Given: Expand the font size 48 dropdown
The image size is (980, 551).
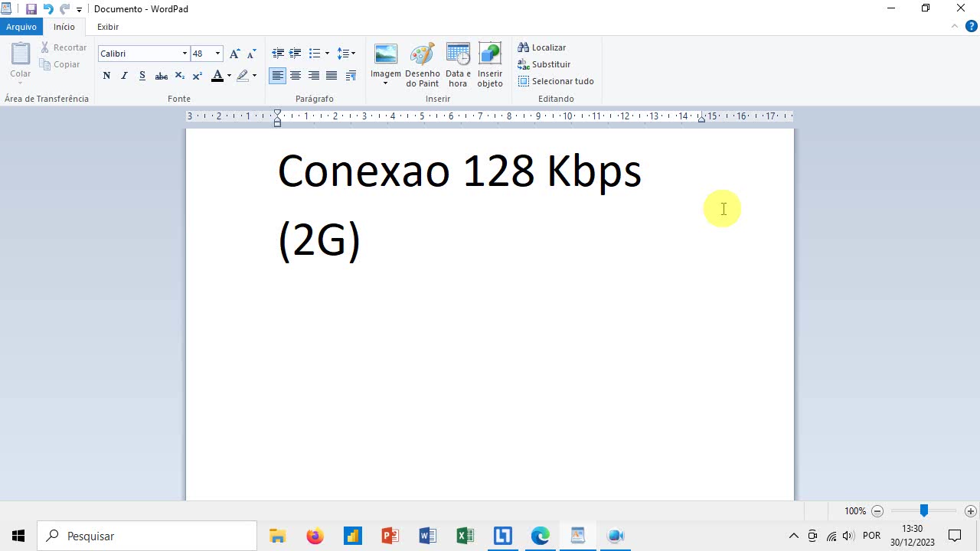Looking at the screenshot, I should tap(217, 54).
